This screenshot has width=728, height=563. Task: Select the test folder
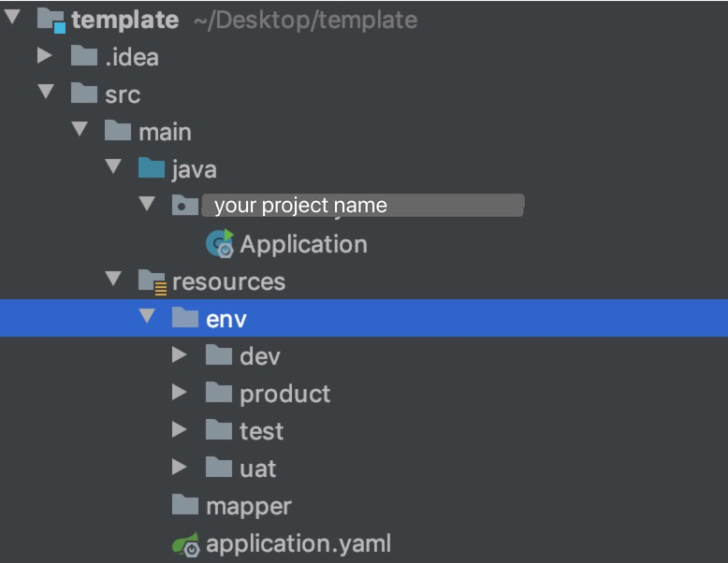(x=260, y=431)
